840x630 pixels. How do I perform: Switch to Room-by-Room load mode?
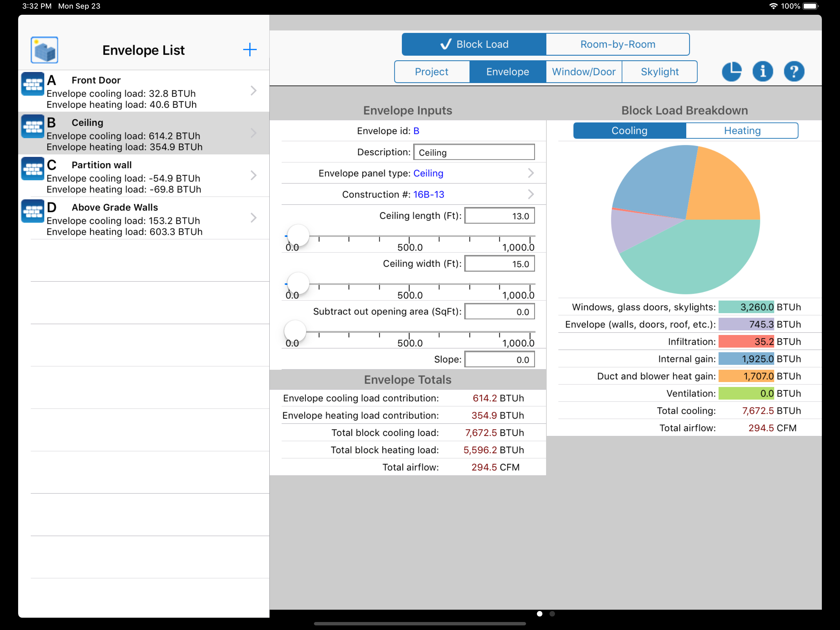tap(617, 44)
